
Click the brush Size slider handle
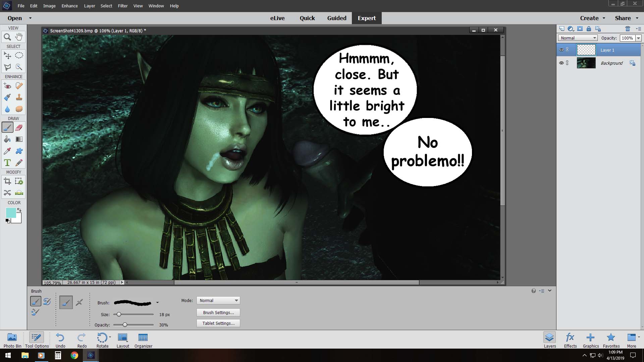[119, 314]
